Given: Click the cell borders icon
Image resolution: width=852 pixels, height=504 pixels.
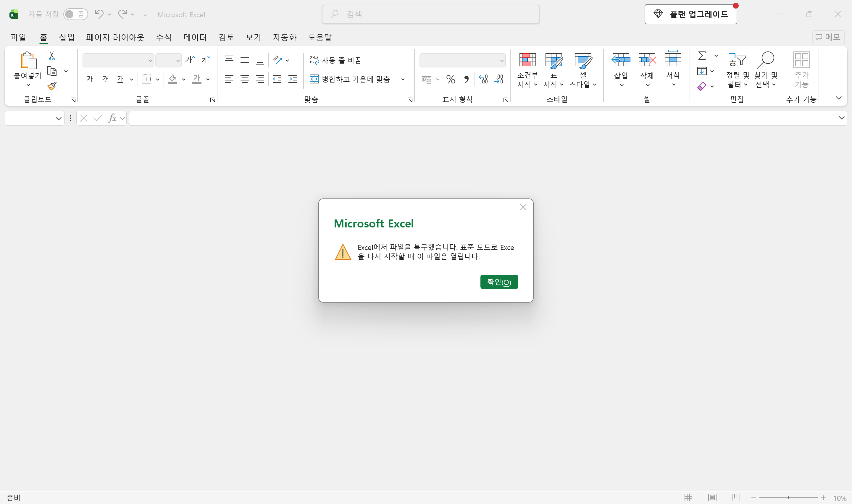Looking at the screenshot, I should pos(146,79).
